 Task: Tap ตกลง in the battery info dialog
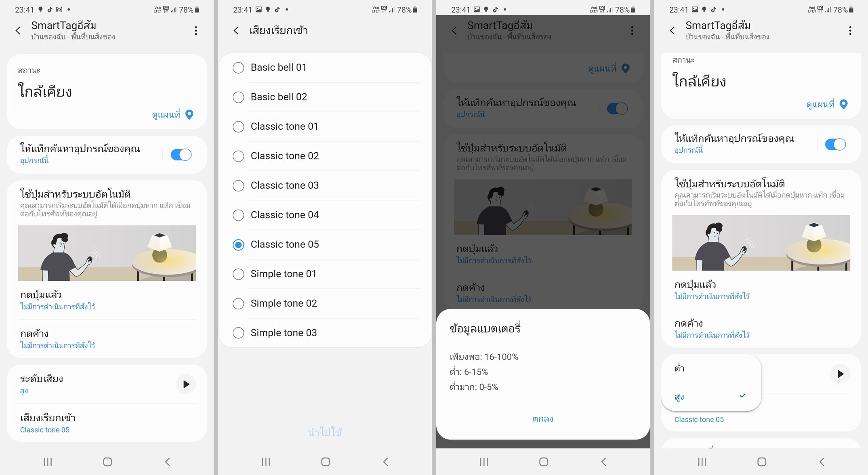[543, 419]
